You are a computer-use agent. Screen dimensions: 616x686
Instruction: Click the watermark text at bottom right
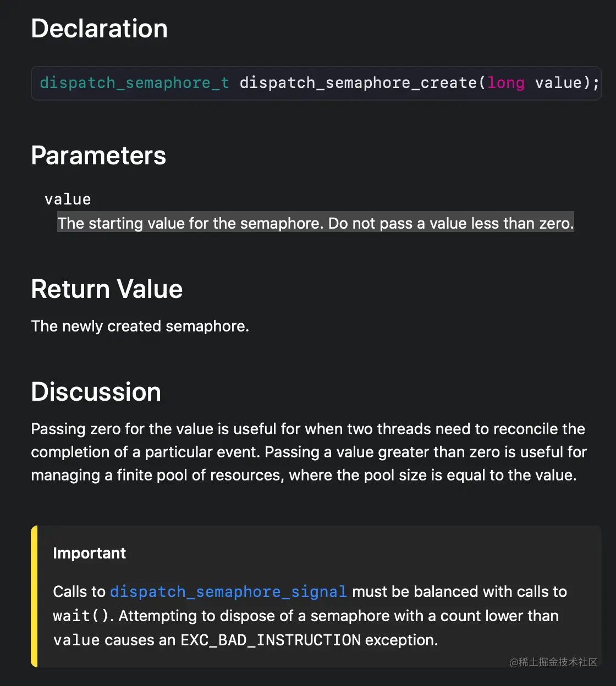(x=553, y=662)
